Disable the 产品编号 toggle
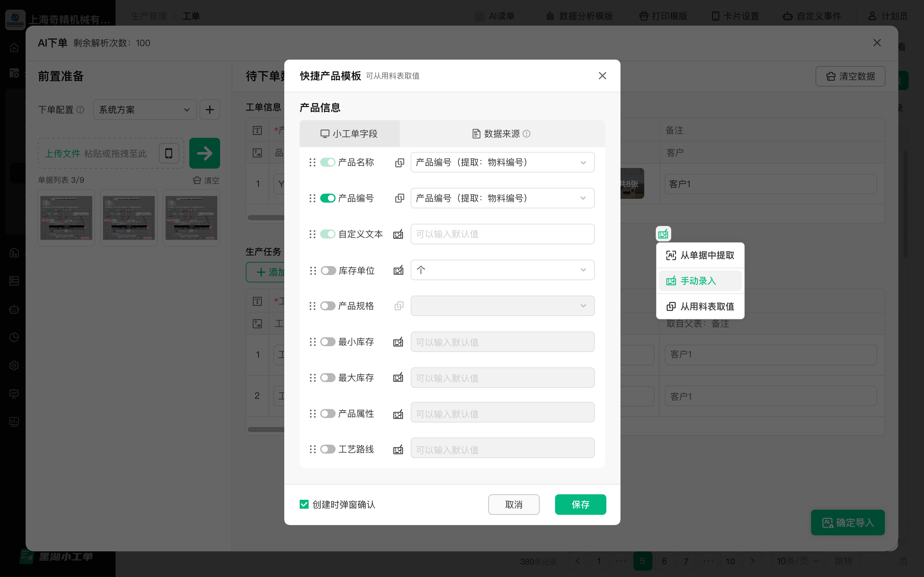 pos(327,198)
